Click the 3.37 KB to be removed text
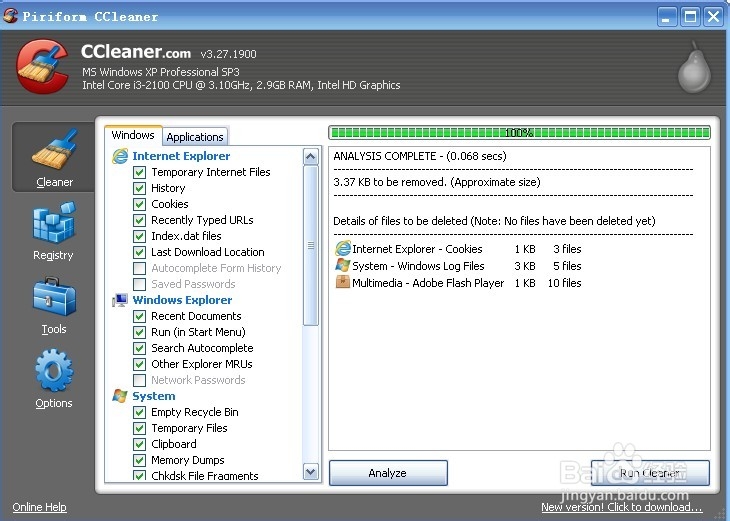 click(x=437, y=182)
